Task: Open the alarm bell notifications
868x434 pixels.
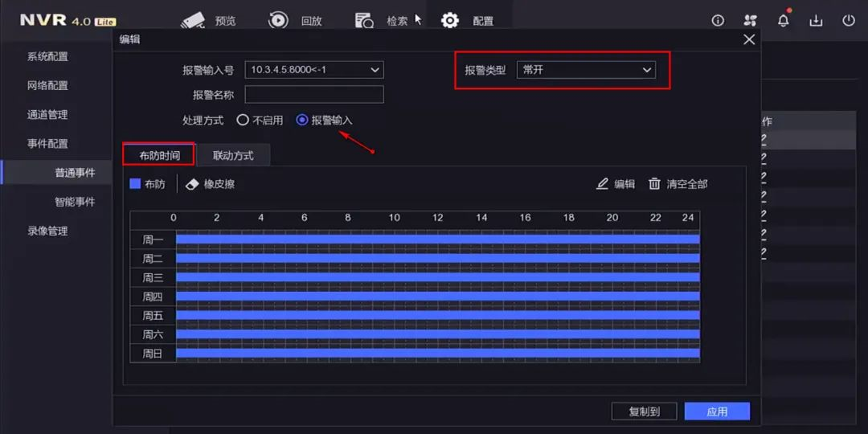Action: [x=783, y=21]
